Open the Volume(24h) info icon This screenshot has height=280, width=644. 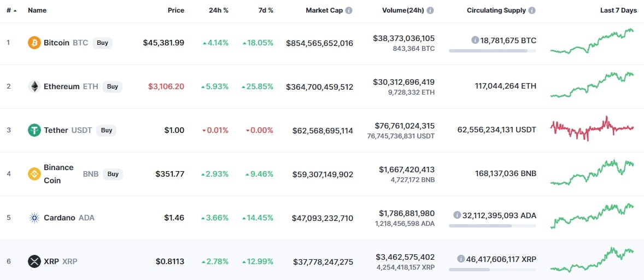(430, 10)
